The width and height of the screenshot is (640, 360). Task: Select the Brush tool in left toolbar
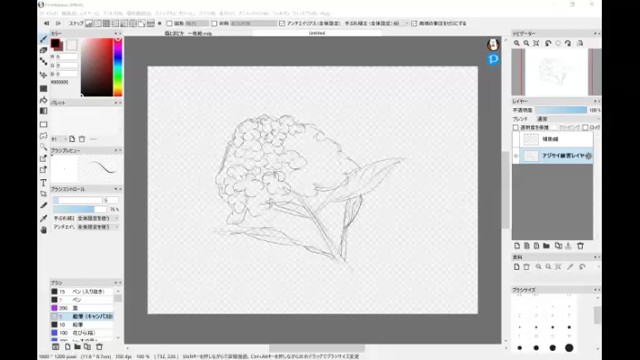[x=43, y=39]
